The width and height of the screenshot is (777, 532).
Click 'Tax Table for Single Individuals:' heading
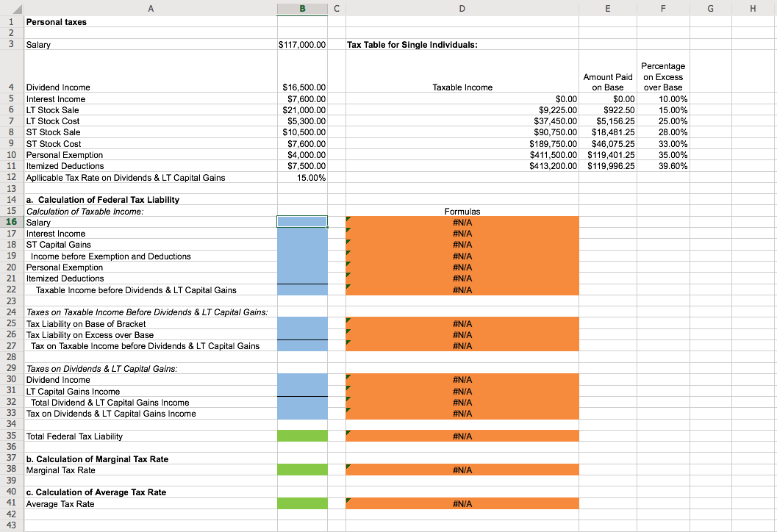[x=412, y=45]
